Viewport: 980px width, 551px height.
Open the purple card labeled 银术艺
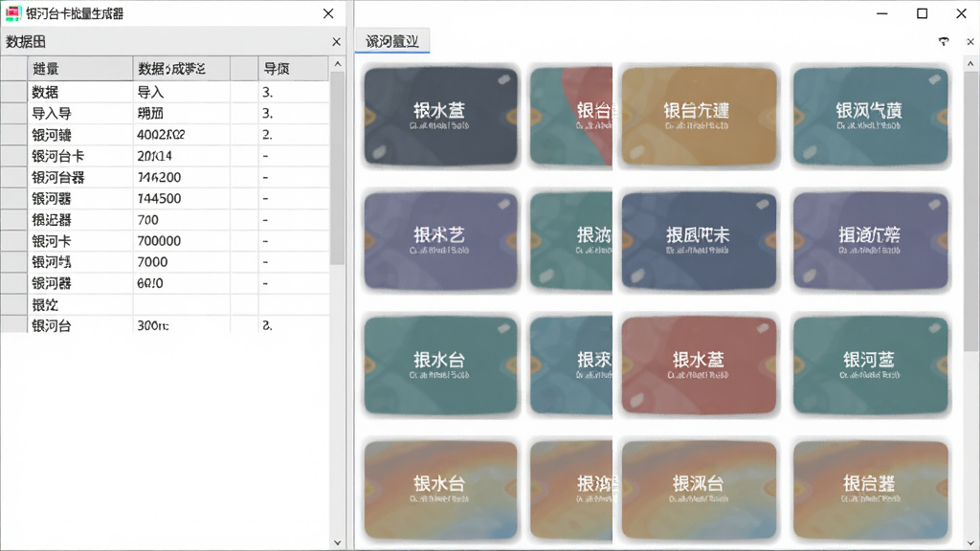[440, 240]
